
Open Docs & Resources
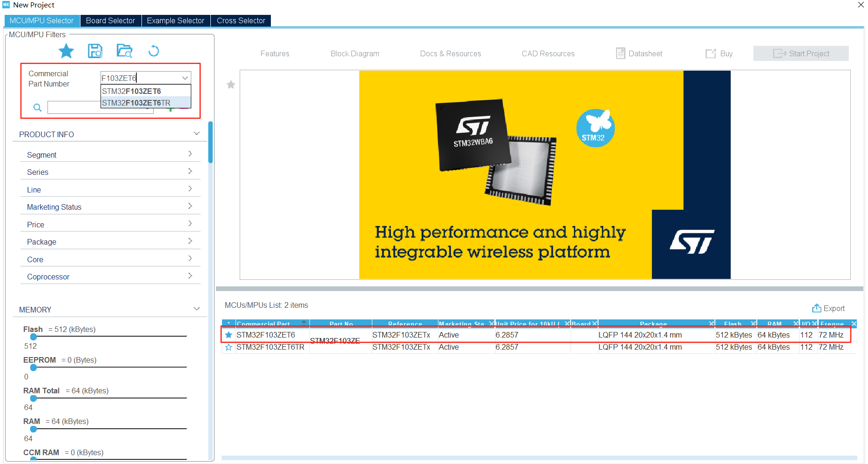click(x=451, y=53)
